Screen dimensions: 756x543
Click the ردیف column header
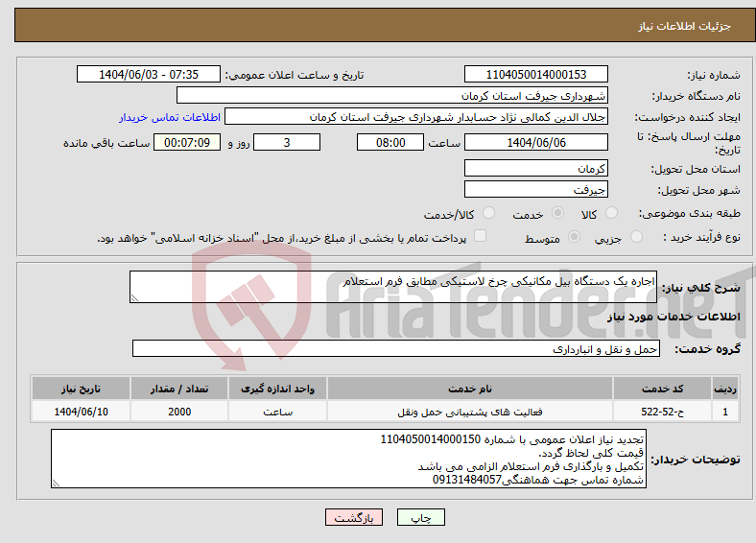click(725, 389)
